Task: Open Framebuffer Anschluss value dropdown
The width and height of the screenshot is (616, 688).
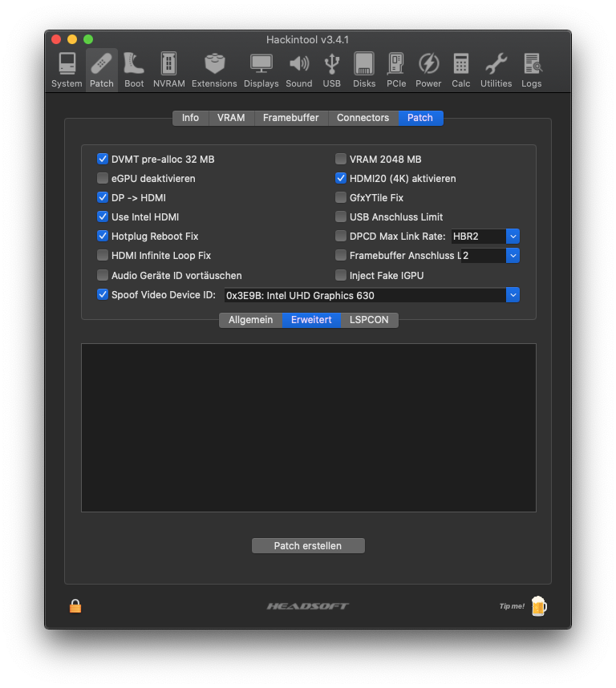Action: 513,255
